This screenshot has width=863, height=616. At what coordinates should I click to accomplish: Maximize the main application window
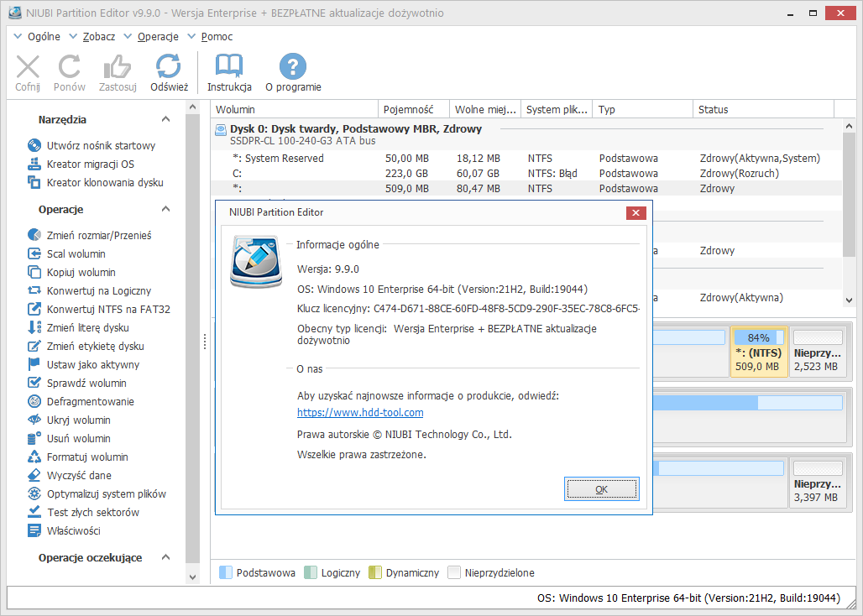[813, 13]
